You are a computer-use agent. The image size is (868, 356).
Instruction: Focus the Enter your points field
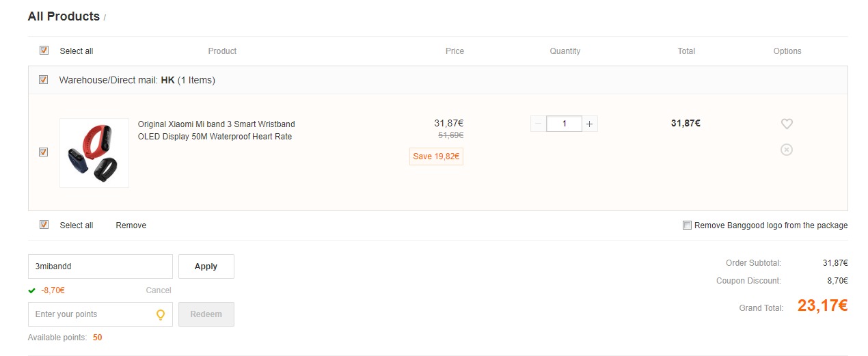100,314
